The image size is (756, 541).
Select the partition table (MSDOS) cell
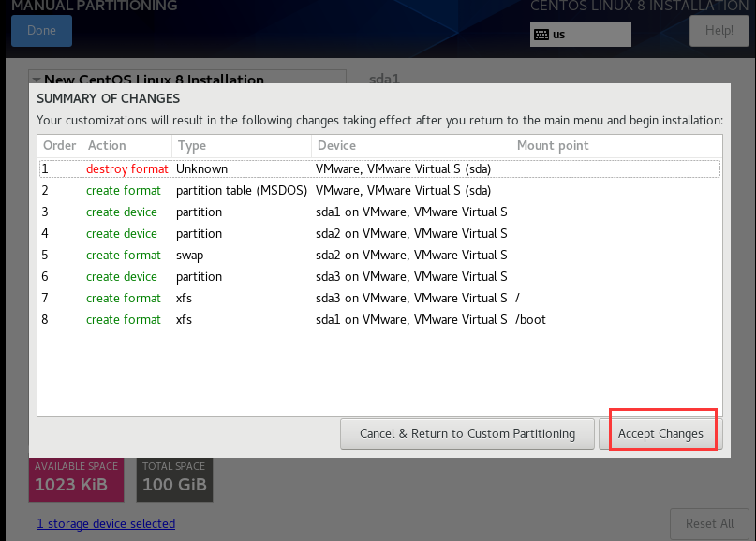(242, 191)
